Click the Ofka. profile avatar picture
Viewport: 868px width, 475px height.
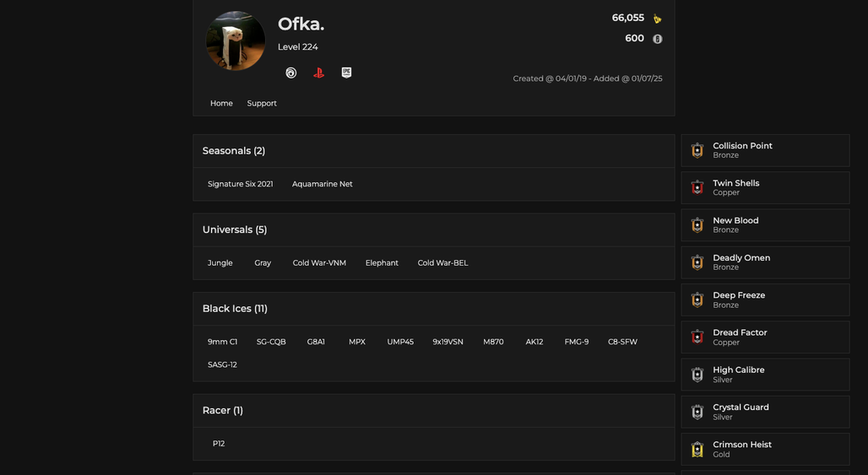[x=236, y=40]
